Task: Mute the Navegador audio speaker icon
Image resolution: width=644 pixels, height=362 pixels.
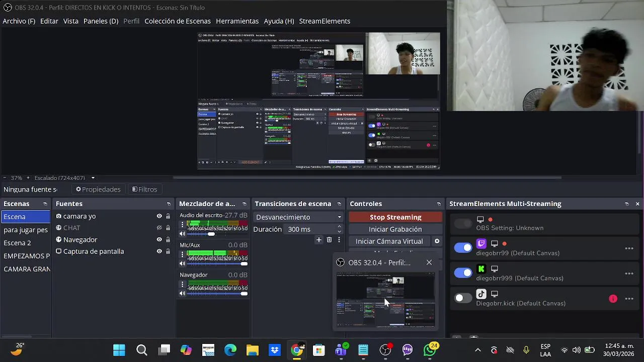Action: (x=183, y=293)
